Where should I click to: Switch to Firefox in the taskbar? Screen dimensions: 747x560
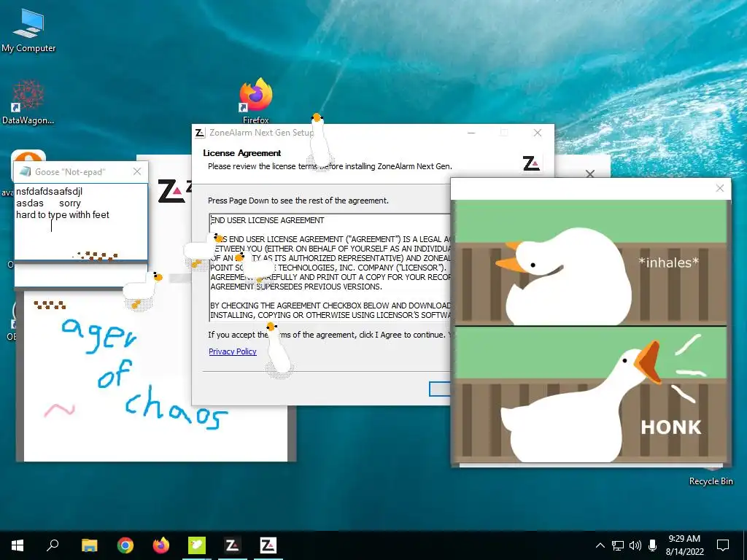pyautogui.click(x=161, y=545)
